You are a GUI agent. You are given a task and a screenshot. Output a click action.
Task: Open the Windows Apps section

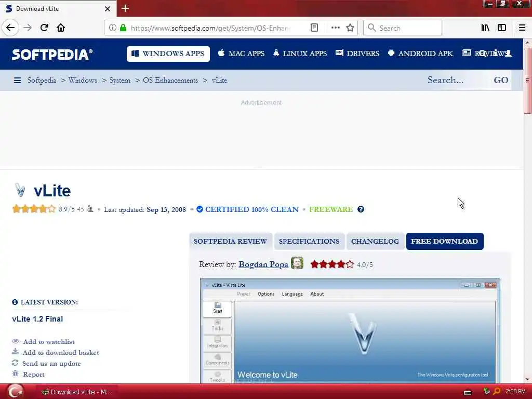[168, 54]
